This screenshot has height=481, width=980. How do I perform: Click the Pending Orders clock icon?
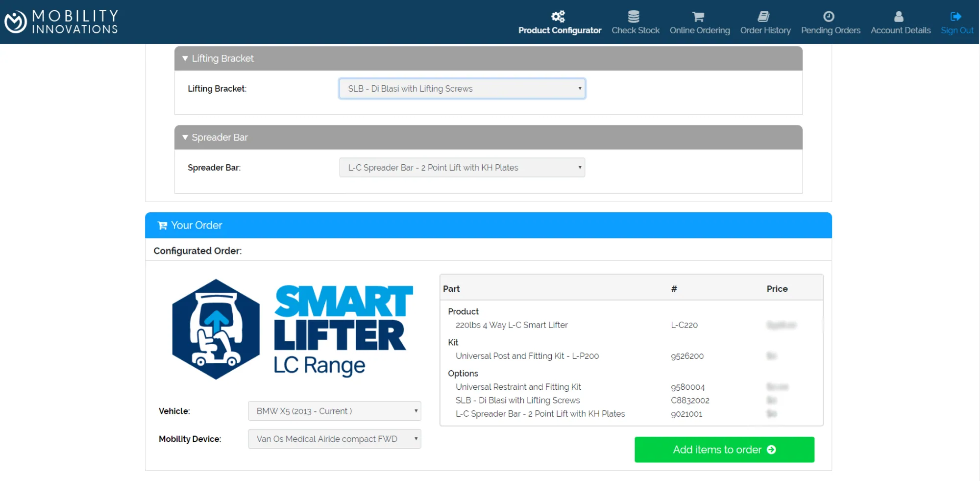[829, 17]
